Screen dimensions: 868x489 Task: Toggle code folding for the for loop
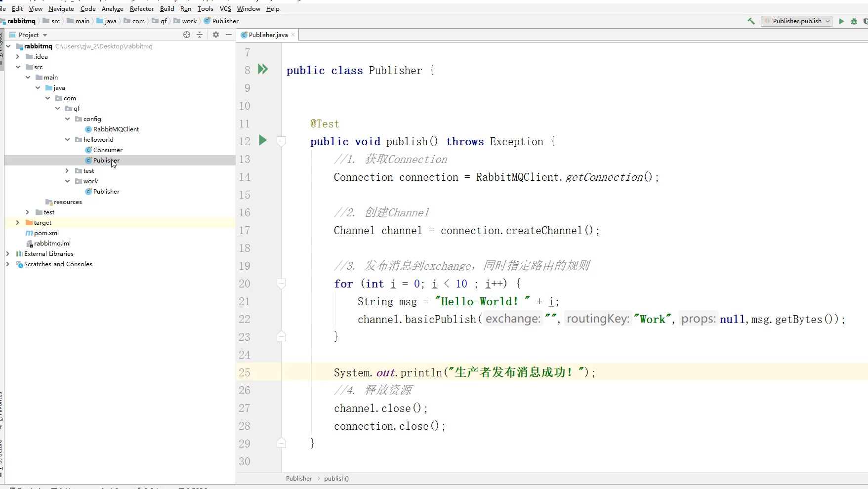pos(281,284)
